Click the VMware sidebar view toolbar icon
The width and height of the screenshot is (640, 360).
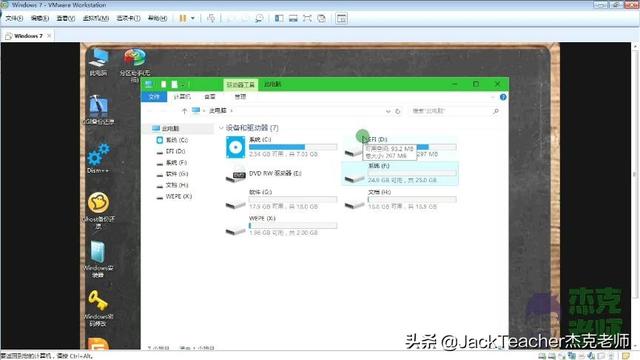(x=279, y=18)
